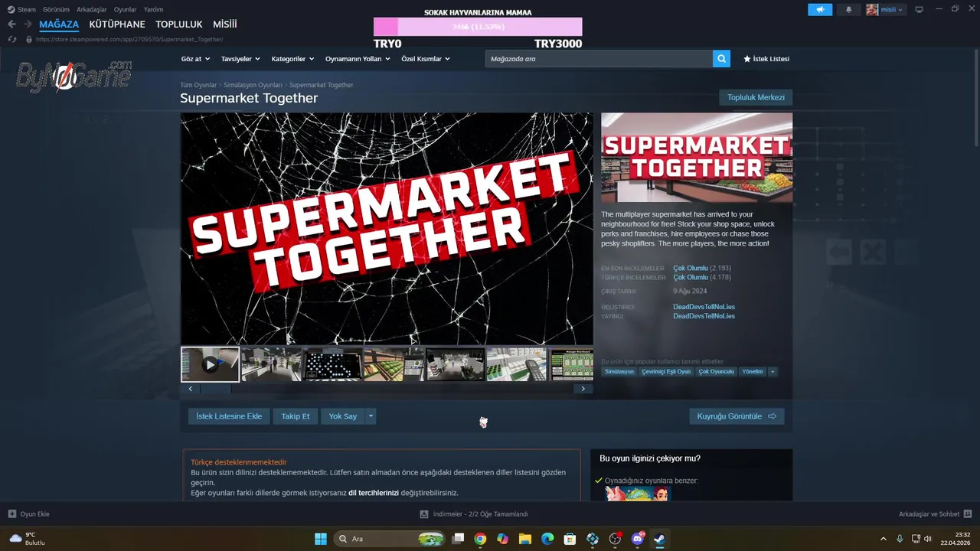
Task: Click the dil tercihlerinizi link
Action: (x=374, y=493)
